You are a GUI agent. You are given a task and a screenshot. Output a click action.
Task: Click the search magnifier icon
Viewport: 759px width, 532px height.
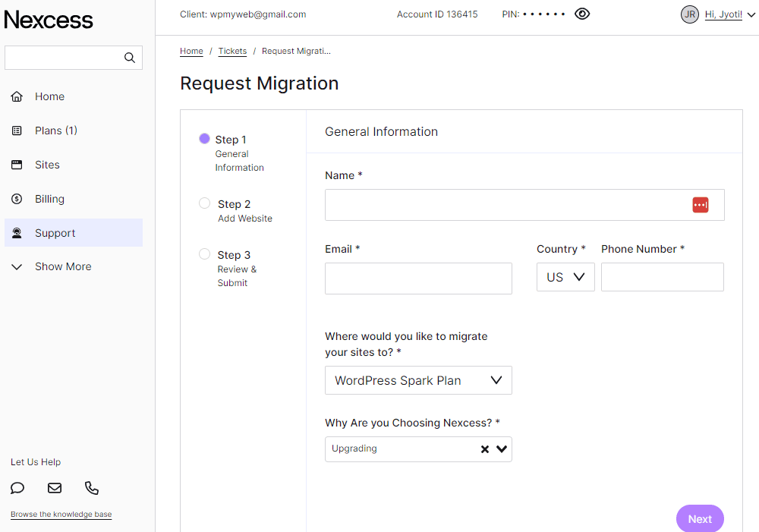pyautogui.click(x=129, y=57)
